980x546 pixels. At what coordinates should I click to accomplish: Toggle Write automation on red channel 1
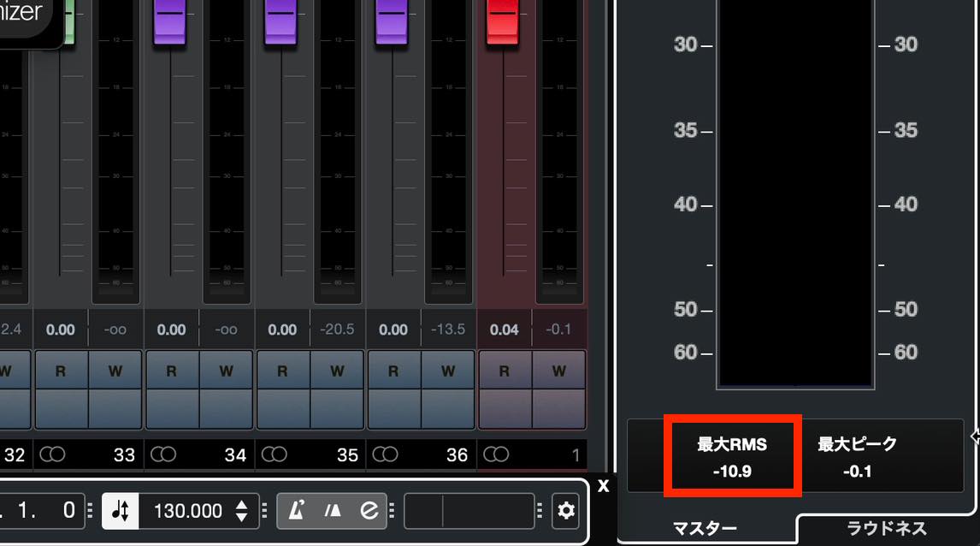click(558, 371)
